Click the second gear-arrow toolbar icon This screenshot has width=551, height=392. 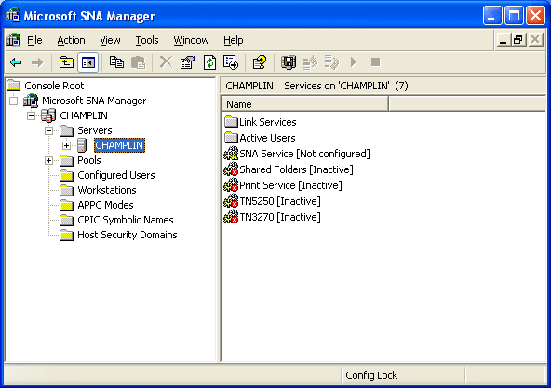coord(331,63)
